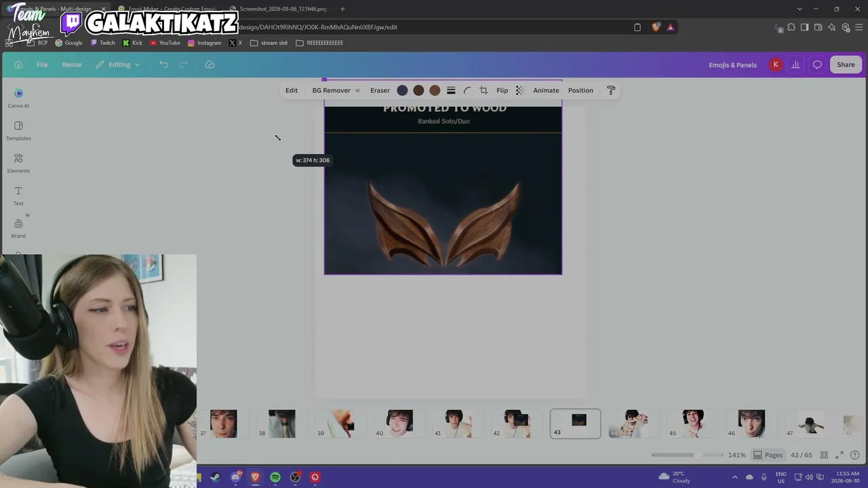Open the Kick bookmark
This screenshot has width=868, height=488.
pos(133,43)
